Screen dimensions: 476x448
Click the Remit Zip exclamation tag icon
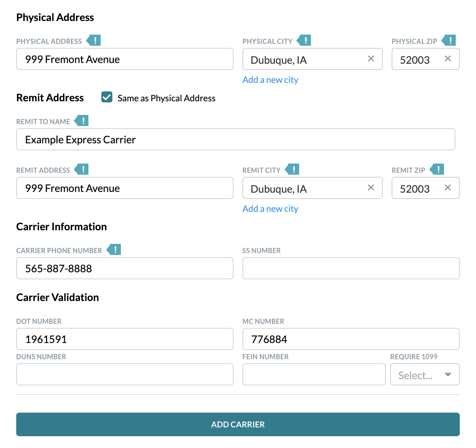pos(437,169)
